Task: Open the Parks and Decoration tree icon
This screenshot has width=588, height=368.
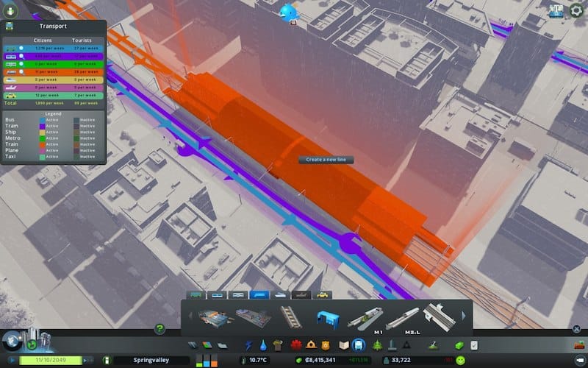Action: click(378, 344)
